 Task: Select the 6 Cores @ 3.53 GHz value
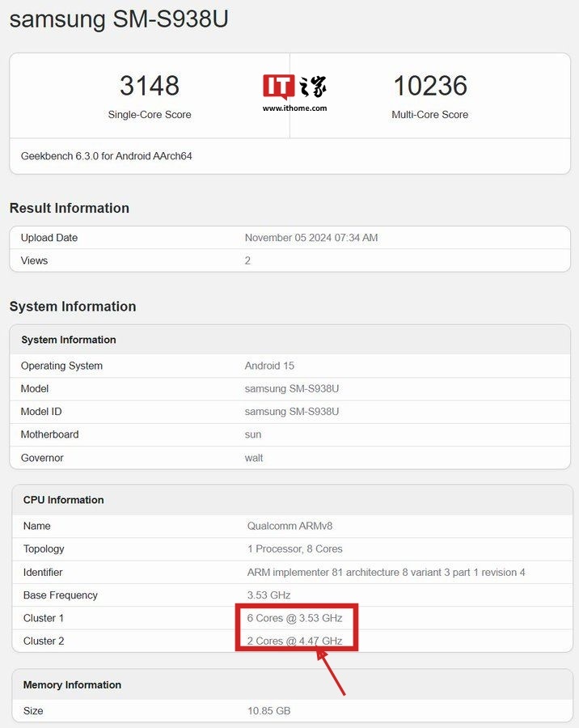point(295,618)
